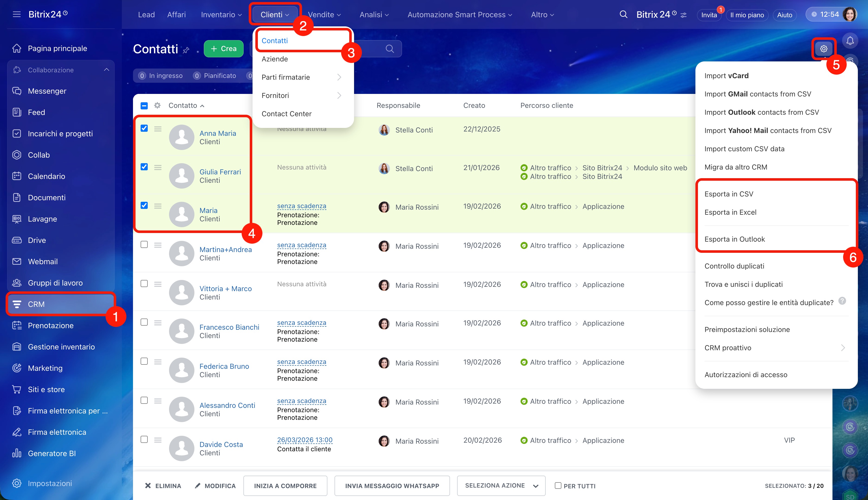Open the Davide Costa contact link
Viewport: 868px width, 500px height.
(221, 444)
